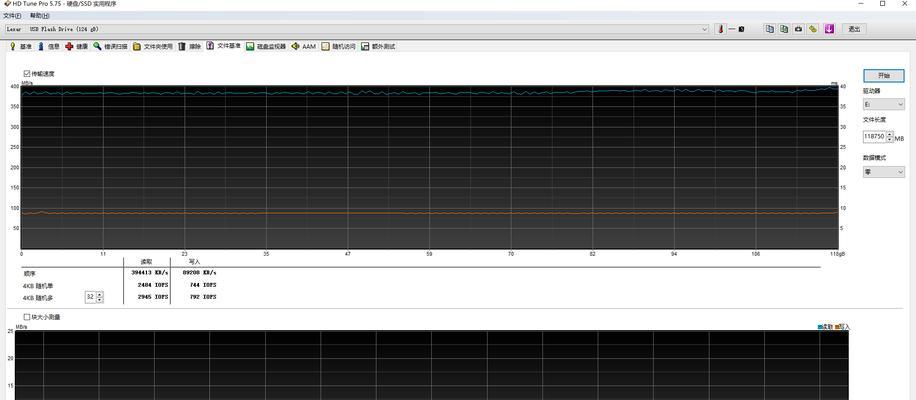Toggle the 传输速度 transfer speed checkbox

(x=27, y=74)
